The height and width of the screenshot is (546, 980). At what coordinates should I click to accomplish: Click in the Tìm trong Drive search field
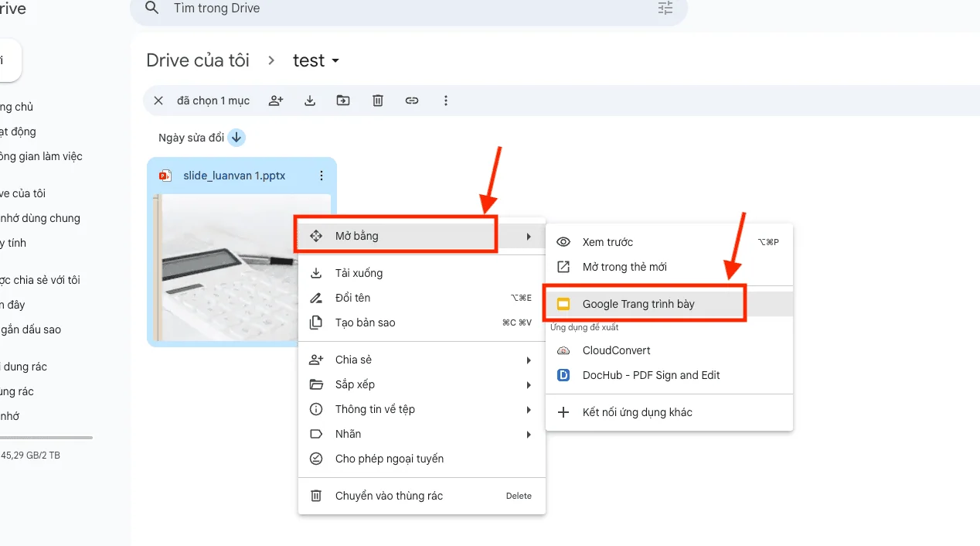pos(408,9)
